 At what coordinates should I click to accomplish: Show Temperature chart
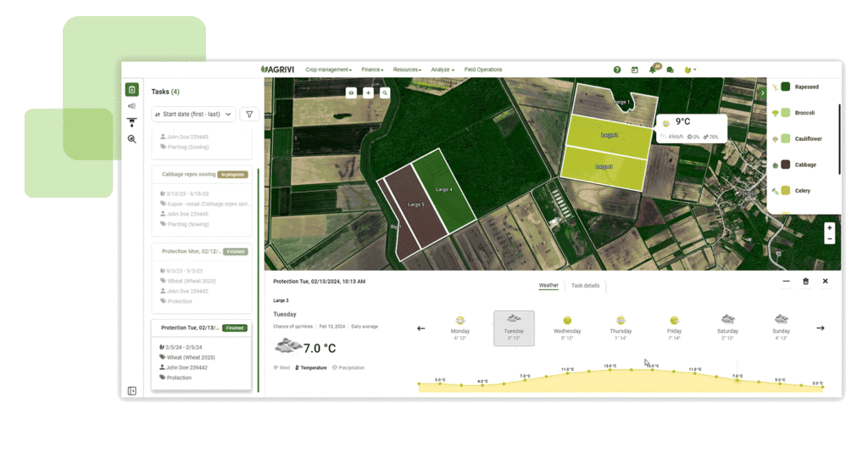tap(310, 367)
